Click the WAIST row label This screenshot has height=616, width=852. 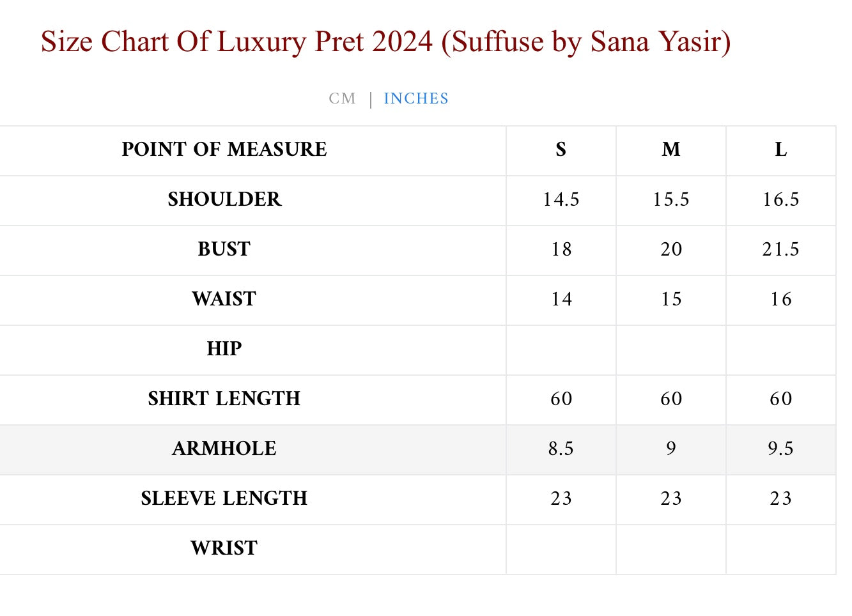click(x=224, y=299)
